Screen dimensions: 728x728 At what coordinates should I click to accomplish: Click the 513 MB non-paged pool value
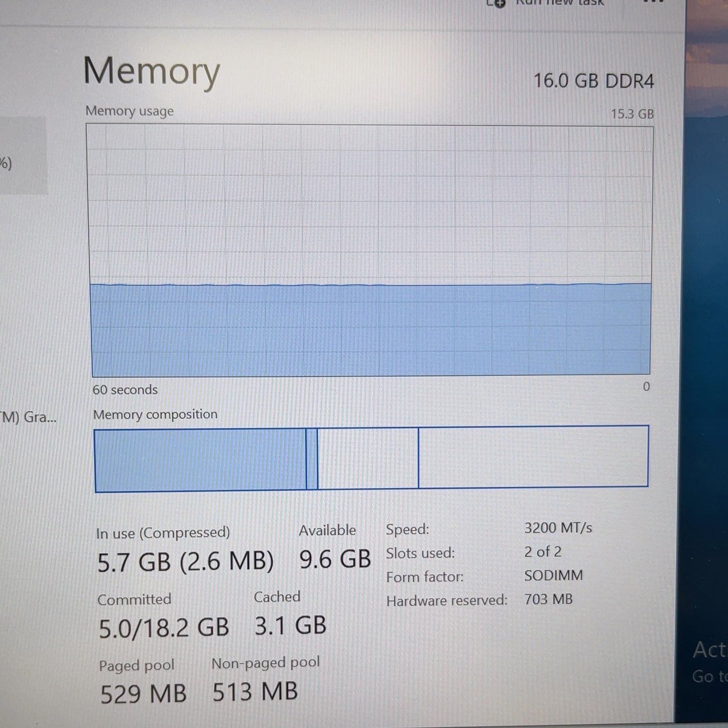pos(255,692)
